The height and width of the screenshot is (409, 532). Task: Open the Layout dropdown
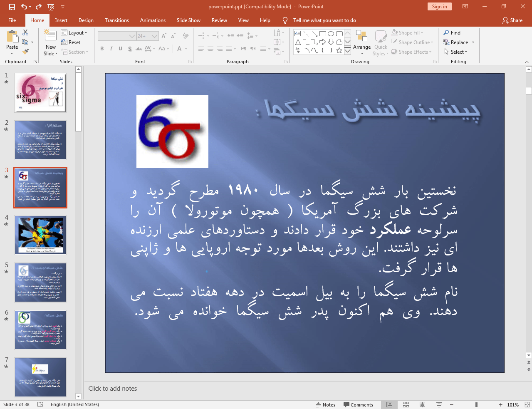(74, 33)
